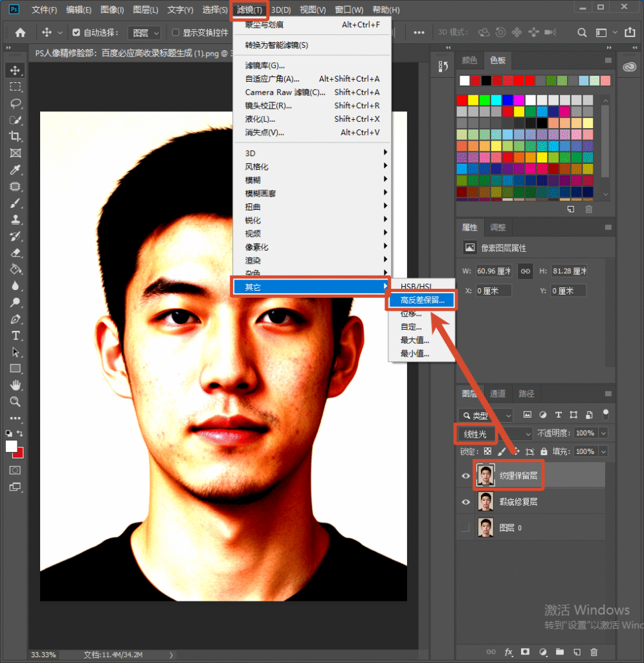Viewport: 644px width, 663px height.
Task: Select the Hand tool
Action: pos(16,385)
